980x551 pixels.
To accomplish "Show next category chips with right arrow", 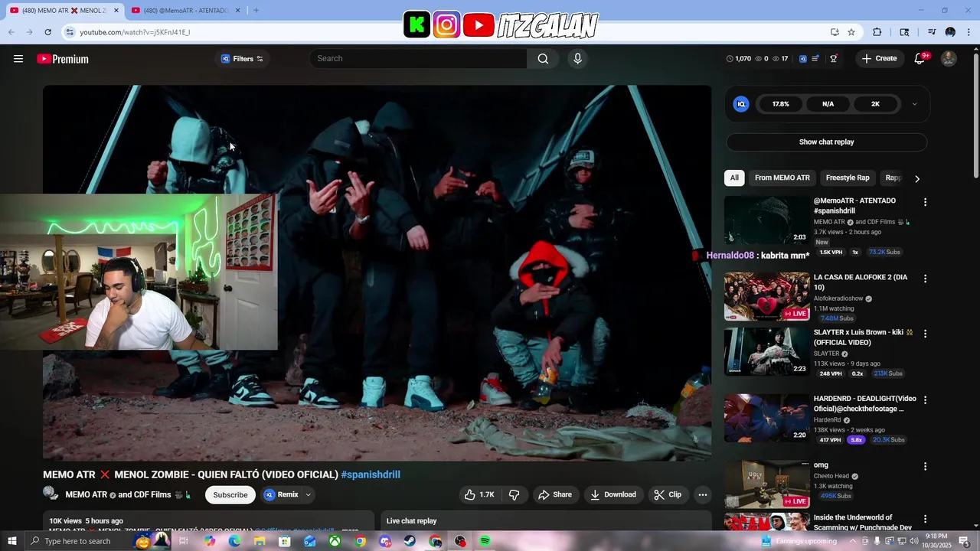I will coord(916,178).
